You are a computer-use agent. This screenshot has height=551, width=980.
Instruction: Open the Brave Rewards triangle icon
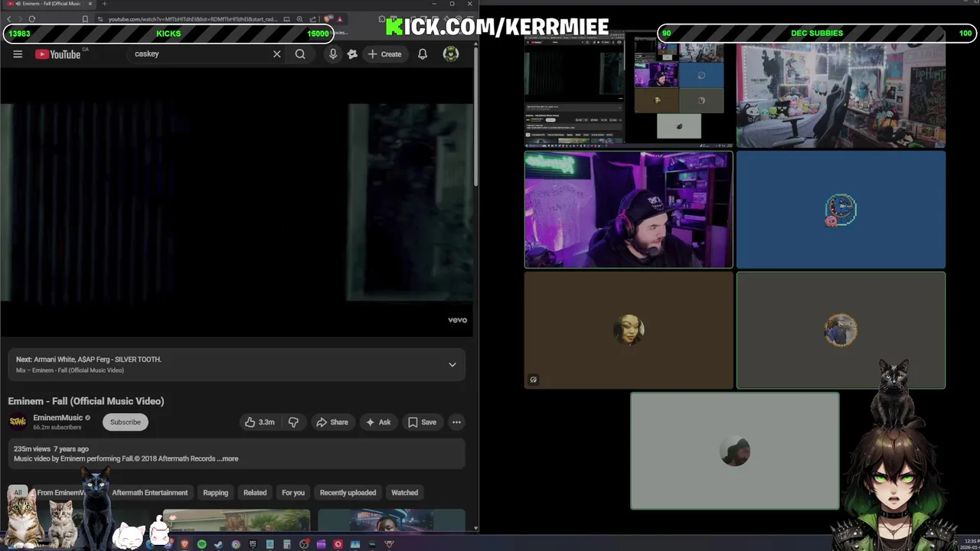tap(341, 18)
